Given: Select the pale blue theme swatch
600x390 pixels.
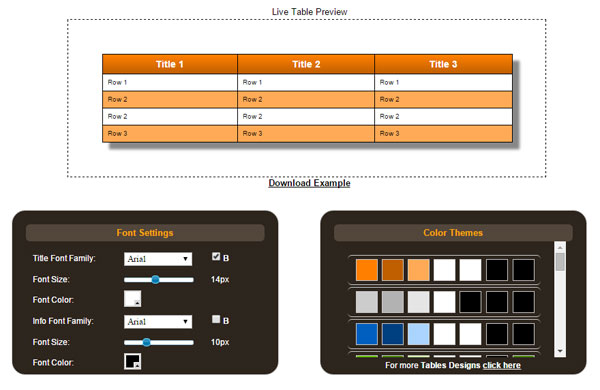Looking at the screenshot, I should click(x=419, y=334).
